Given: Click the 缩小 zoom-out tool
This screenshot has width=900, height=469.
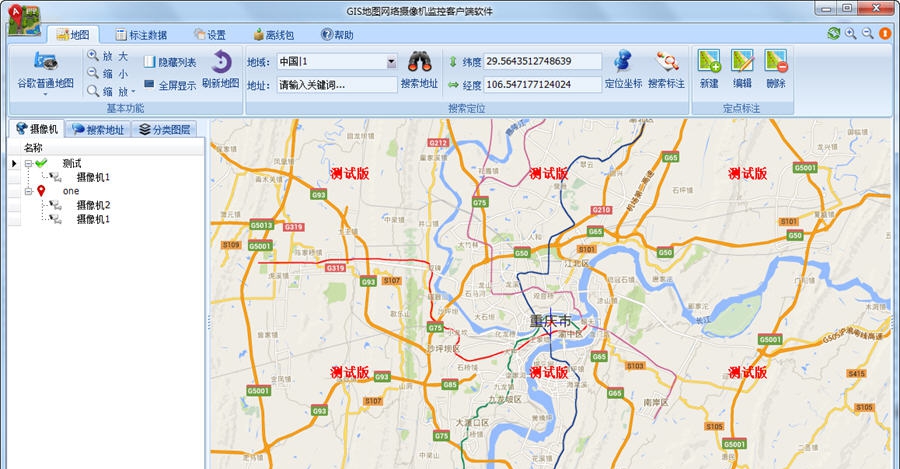Looking at the screenshot, I should click(108, 73).
